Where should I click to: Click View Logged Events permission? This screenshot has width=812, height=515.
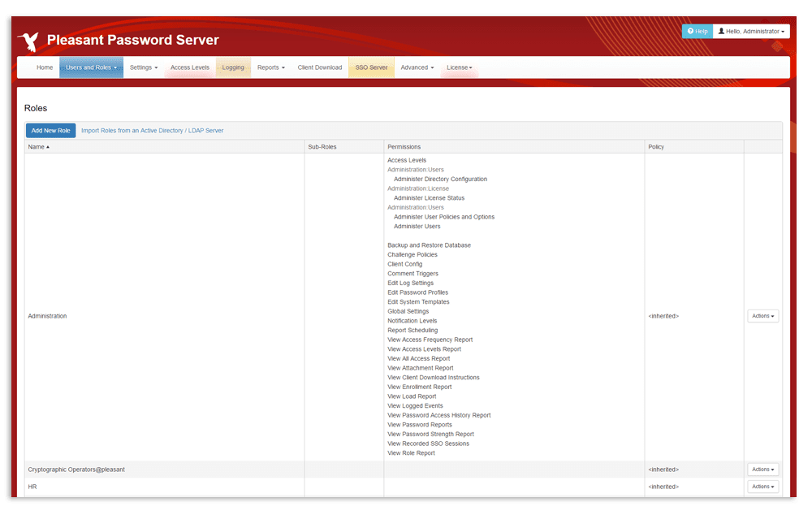click(x=415, y=406)
